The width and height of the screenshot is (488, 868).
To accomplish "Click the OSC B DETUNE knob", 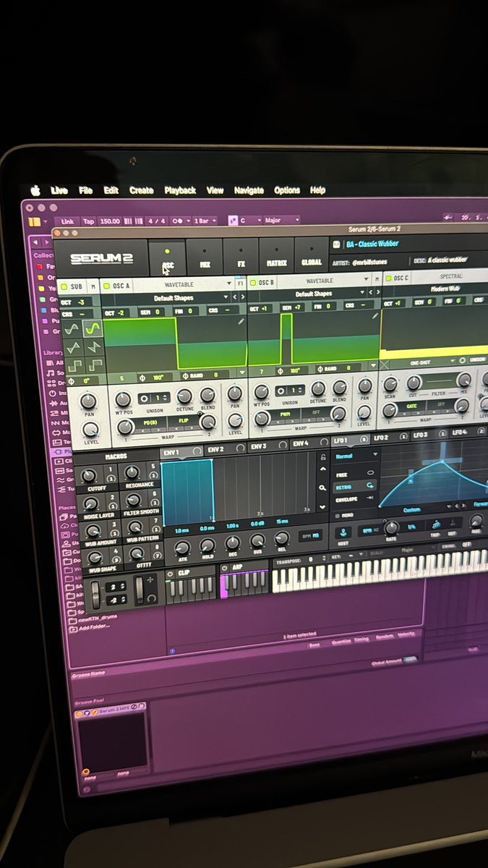I will pyautogui.click(x=318, y=389).
